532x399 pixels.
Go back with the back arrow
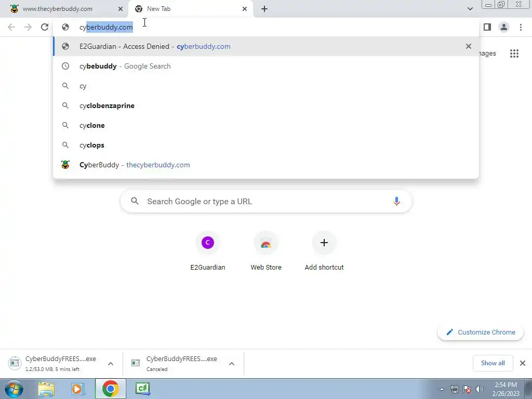[11, 27]
